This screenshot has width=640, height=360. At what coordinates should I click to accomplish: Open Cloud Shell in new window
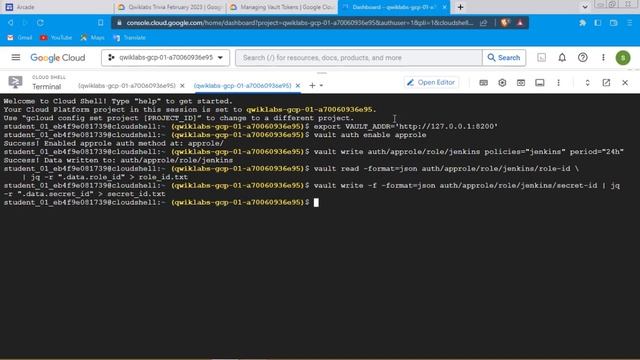(x=606, y=83)
